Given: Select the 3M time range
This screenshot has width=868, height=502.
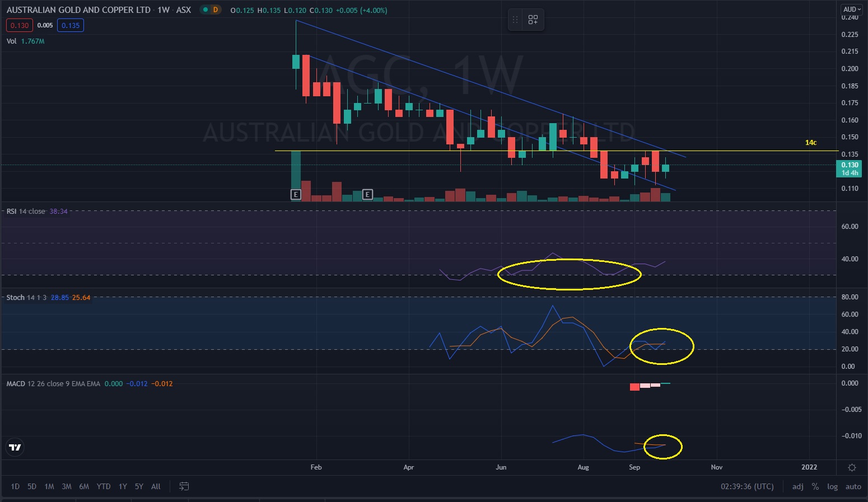Looking at the screenshot, I should point(67,486).
